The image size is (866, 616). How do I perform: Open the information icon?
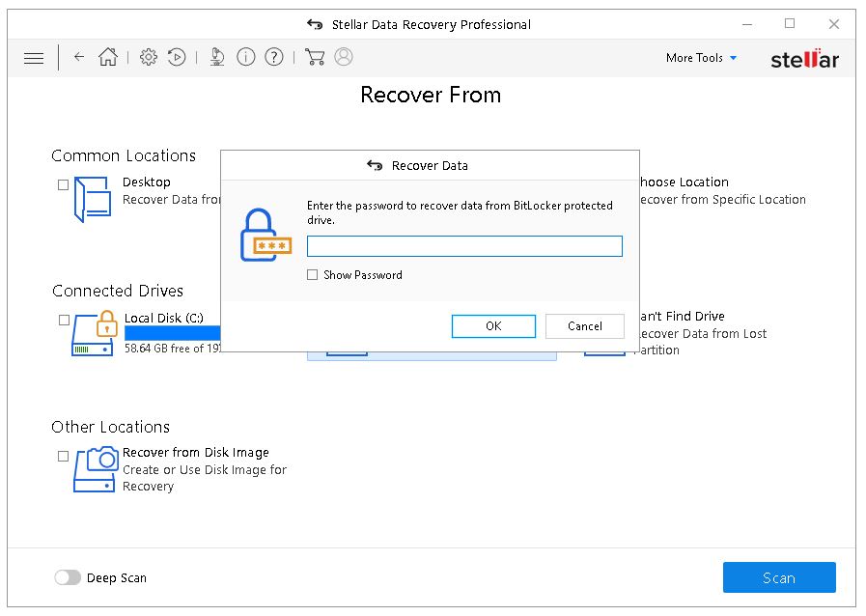click(x=246, y=56)
